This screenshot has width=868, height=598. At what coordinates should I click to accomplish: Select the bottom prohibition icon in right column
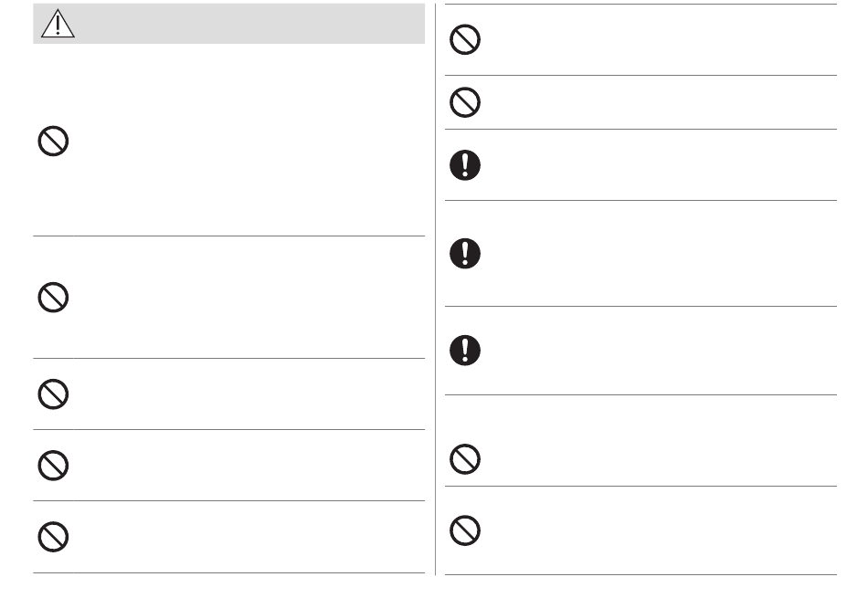coord(465,531)
